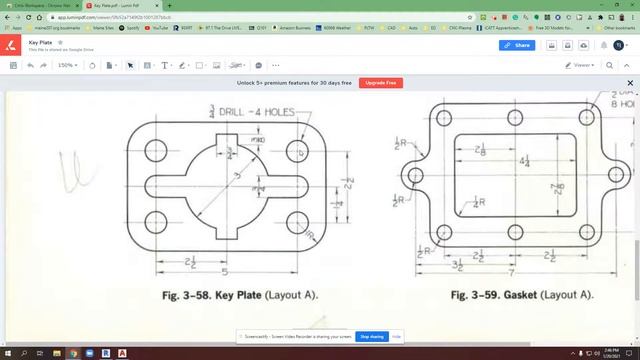640x360 pixels.
Task: Collapse the toolbar with the up chevron
Action: pyautogui.click(x=627, y=65)
